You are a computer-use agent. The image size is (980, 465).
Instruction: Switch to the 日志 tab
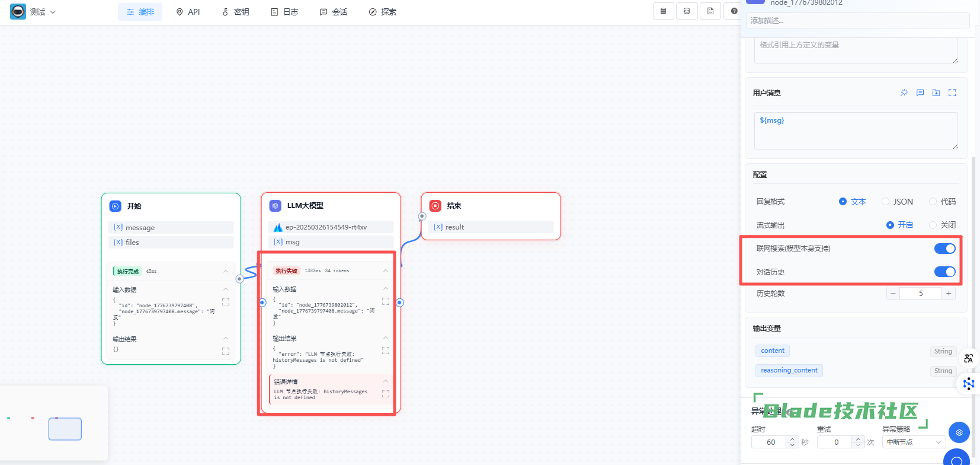pos(284,12)
